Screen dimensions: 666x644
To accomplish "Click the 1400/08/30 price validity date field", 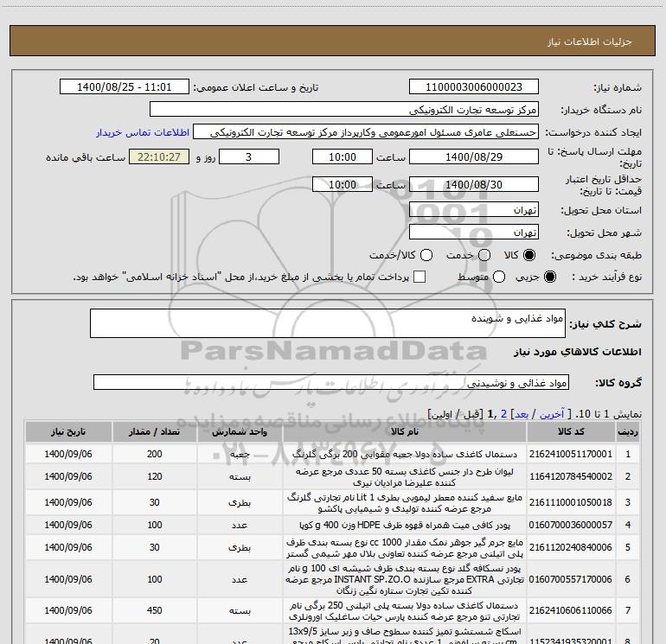I will (474, 184).
